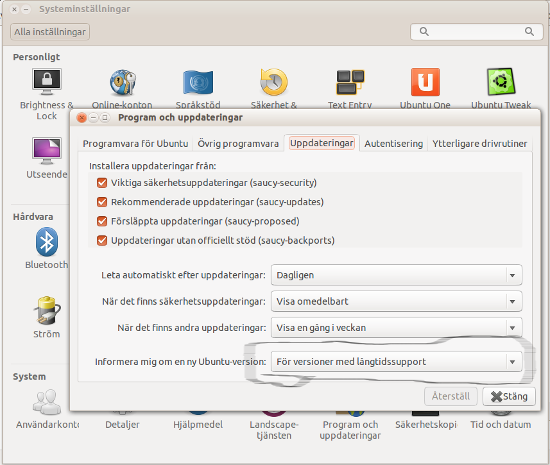Click the Tid och datum label

(501, 425)
